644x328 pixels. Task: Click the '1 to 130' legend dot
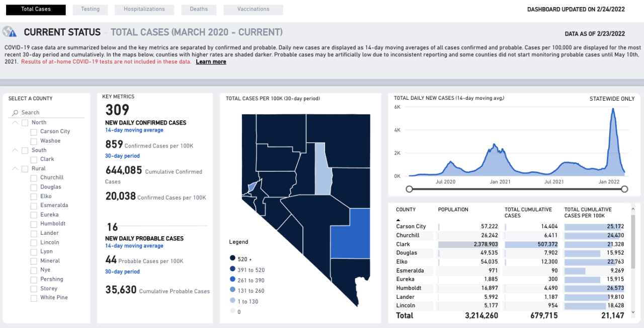[x=232, y=301]
